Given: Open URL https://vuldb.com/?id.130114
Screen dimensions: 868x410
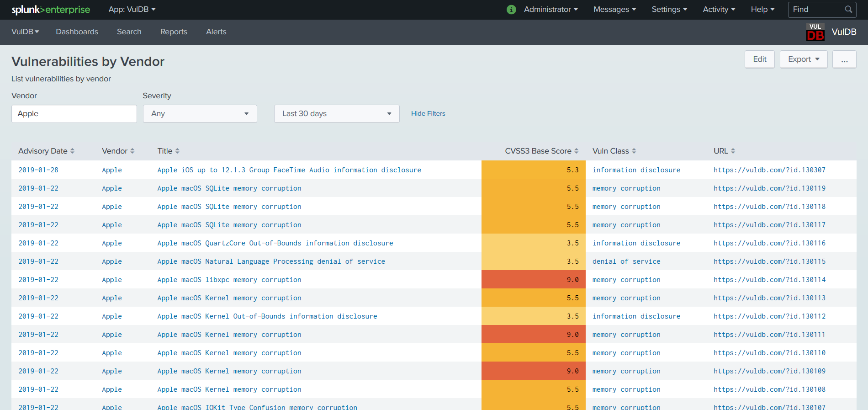Looking at the screenshot, I should pyautogui.click(x=769, y=280).
